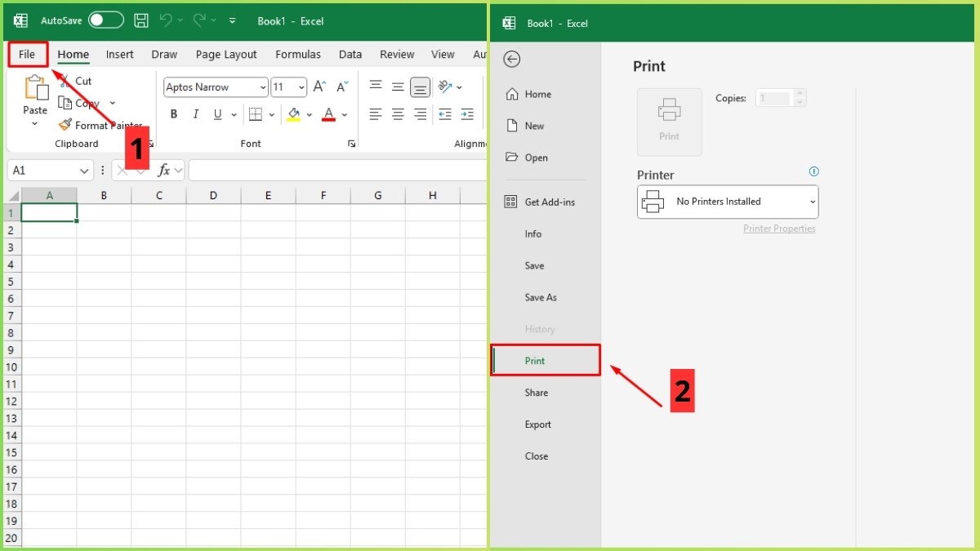The width and height of the screenshot is (980, 551).
Task: Select Save As in the backstage sidebar
Action: [x=540, y=297]
